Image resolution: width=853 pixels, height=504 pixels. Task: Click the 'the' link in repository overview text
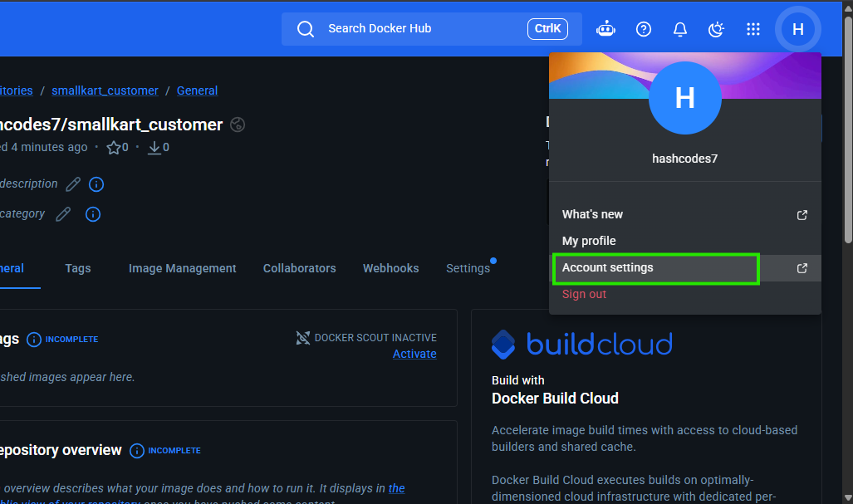396,488
